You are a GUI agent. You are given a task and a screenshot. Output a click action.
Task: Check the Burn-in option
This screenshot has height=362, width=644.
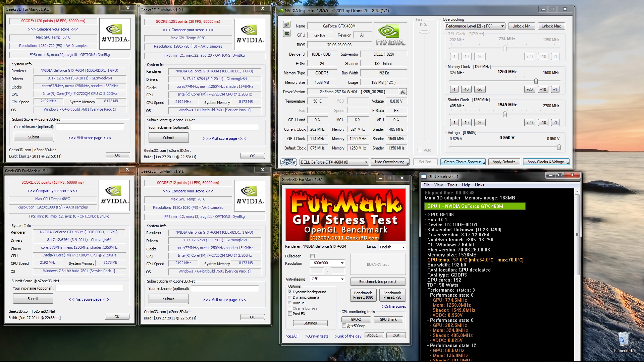pyautogui.click(x=290, y=303)
